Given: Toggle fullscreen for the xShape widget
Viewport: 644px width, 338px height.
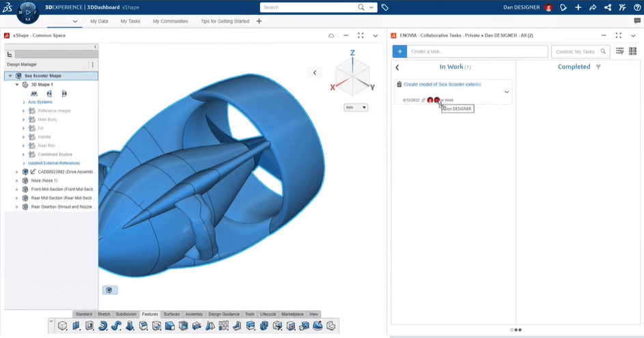Looking at the screenshot, I should [x=361, y=36].
